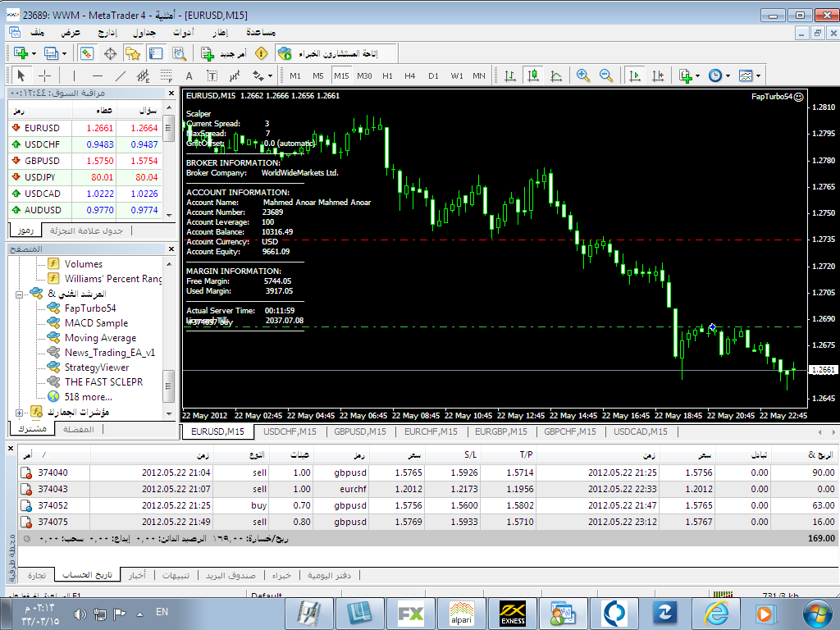Open the Indicators list dropdown arrow

(x=697, y=76)
